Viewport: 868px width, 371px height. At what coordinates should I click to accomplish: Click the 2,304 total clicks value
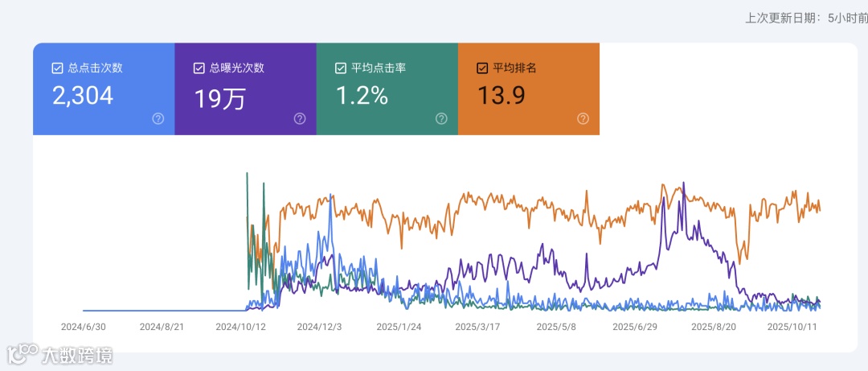[x=83, y=96]
